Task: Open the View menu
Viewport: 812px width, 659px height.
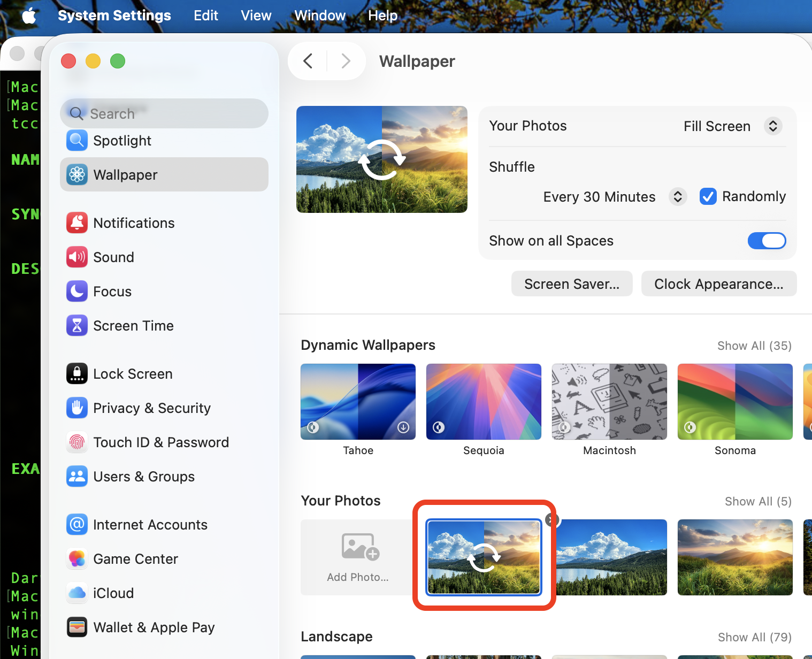Action: (x=256, y=16)
